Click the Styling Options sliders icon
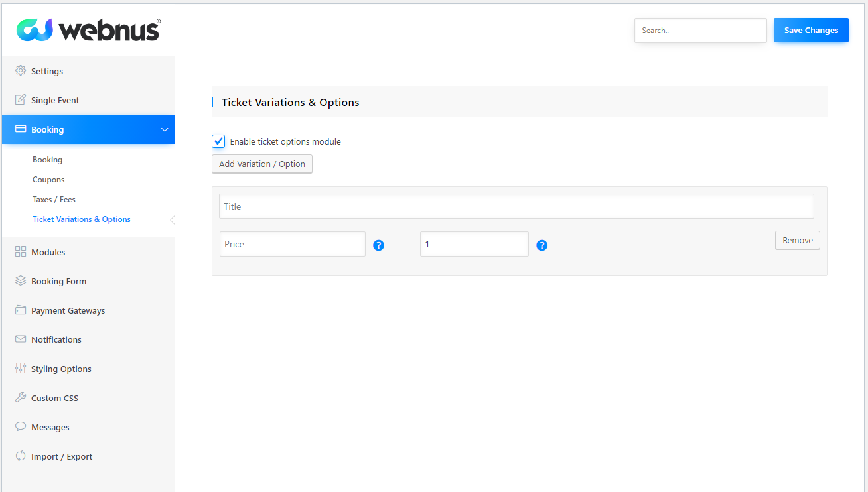 (21, 368)
